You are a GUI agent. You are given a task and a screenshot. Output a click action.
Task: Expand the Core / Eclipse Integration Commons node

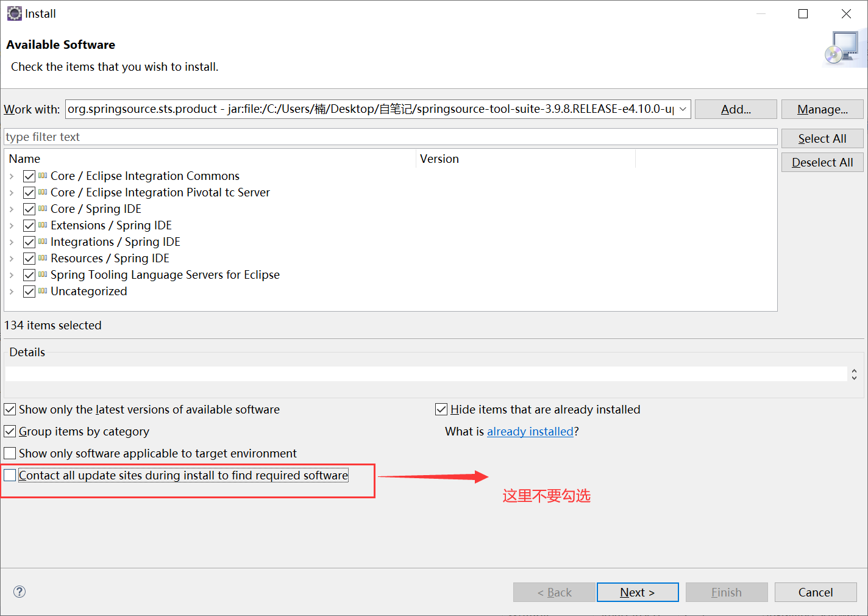click(12, 176)
